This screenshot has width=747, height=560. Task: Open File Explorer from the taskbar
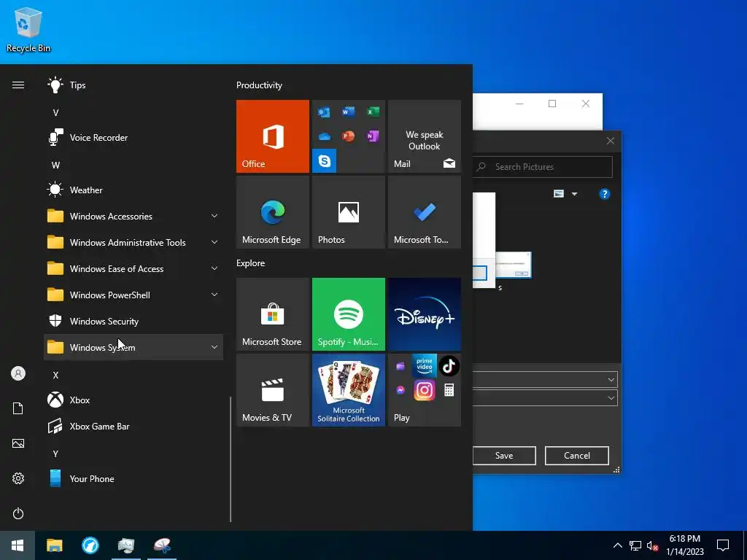point(54,545)
